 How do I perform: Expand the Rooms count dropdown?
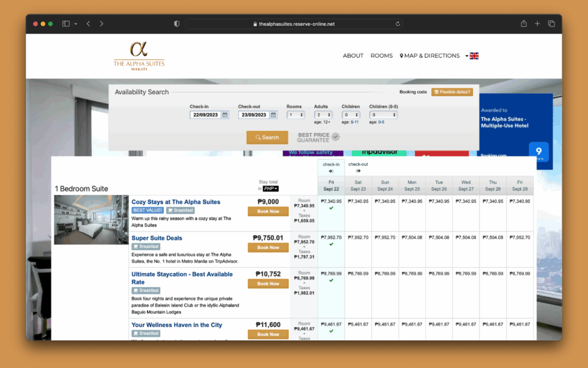[296, 115]
